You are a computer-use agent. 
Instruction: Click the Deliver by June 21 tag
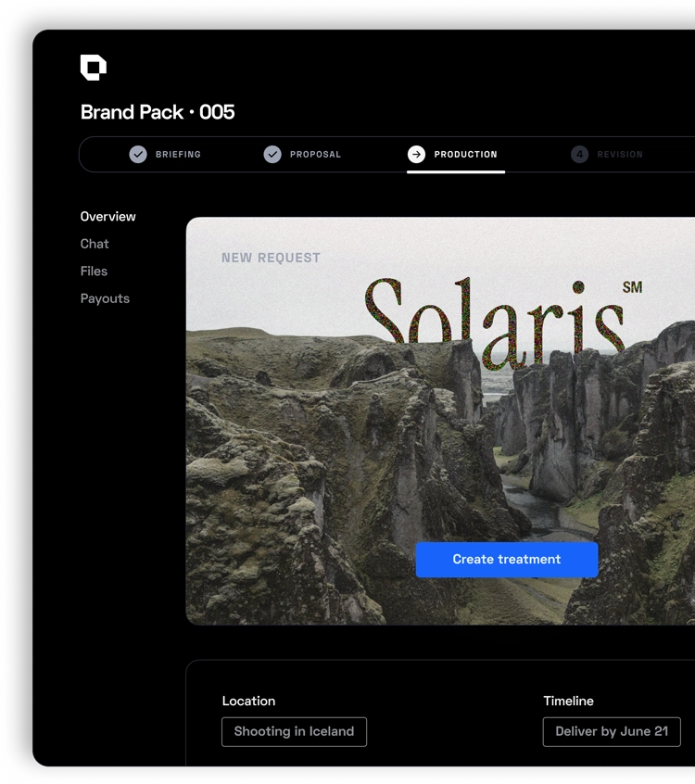tap(612, 732)
